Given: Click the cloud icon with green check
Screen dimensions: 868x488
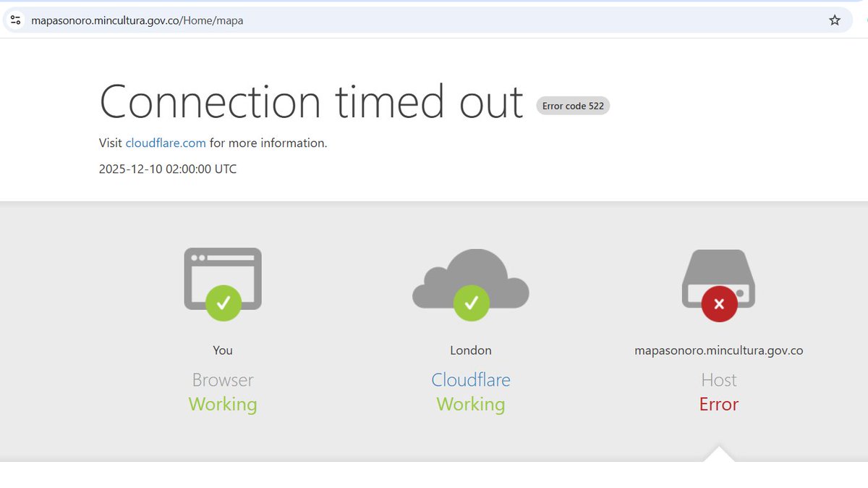Looking at the screenshot, I should [x=471, y=285].
